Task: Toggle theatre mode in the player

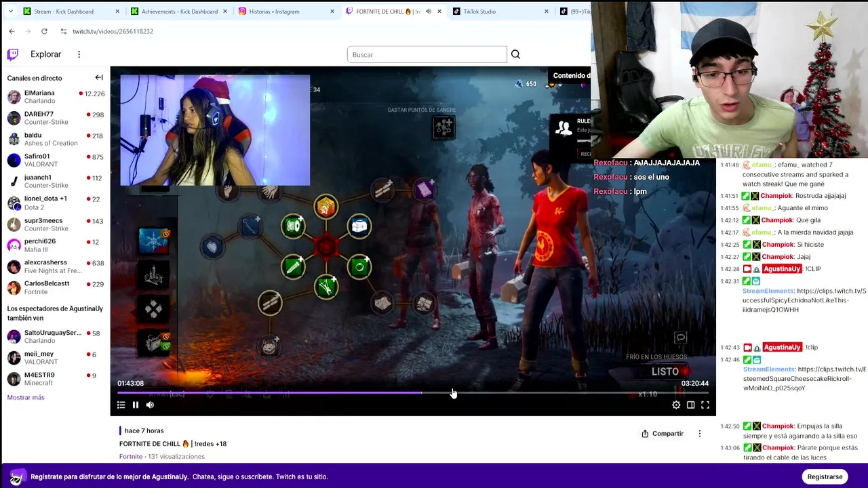Action: (690, 405)
